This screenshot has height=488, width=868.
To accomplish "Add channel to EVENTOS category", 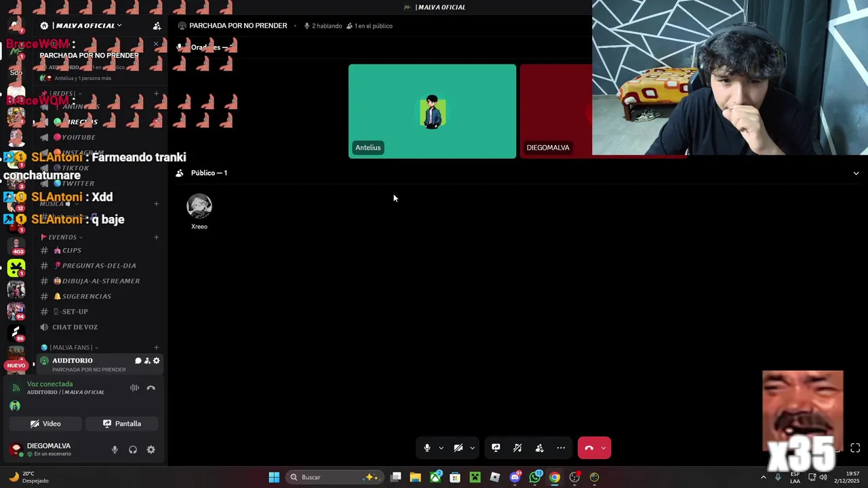I will click(157, 237).
